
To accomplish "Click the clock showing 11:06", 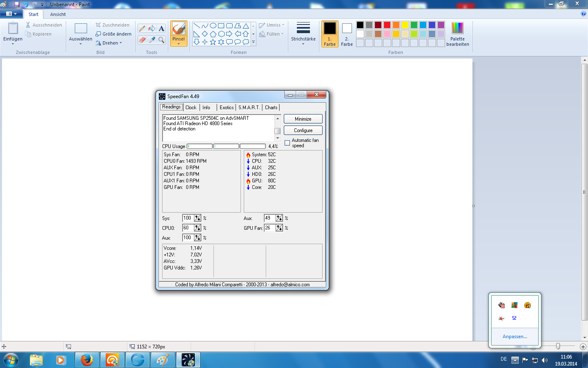I will pyautogui.click(x=566, y=357).
